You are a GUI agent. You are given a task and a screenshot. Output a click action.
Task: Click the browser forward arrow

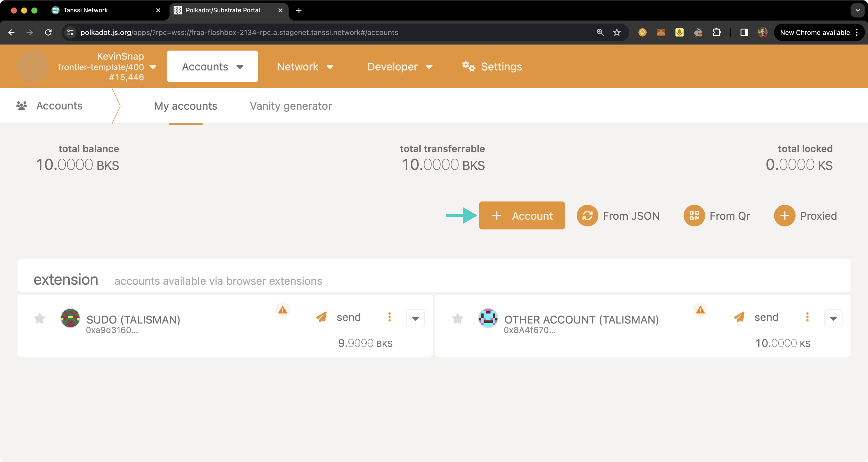(x=30, y=32)
